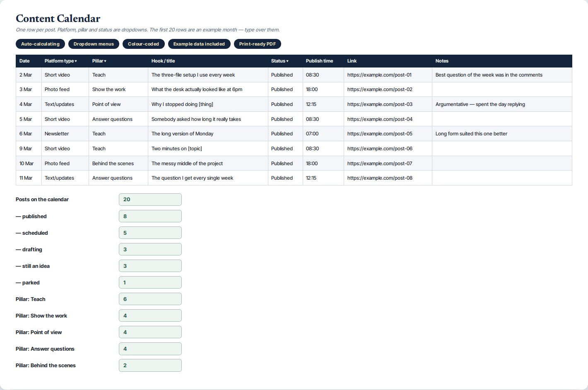Select 'The long version of Monday' cell
Screen dimensions: 588x390
(208, 134)
